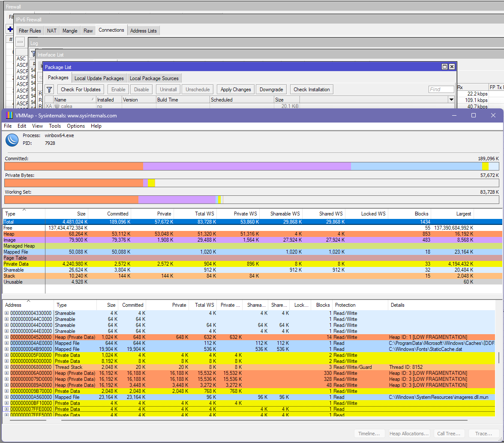The width and height of the screenshot is (504, 443).
Task: Maximize the Package List inner window
Action: click(444, 67)
